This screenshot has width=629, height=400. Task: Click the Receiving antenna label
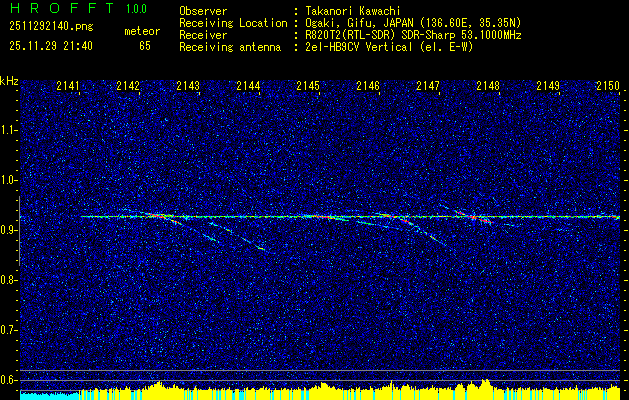(x=230, y=47)
